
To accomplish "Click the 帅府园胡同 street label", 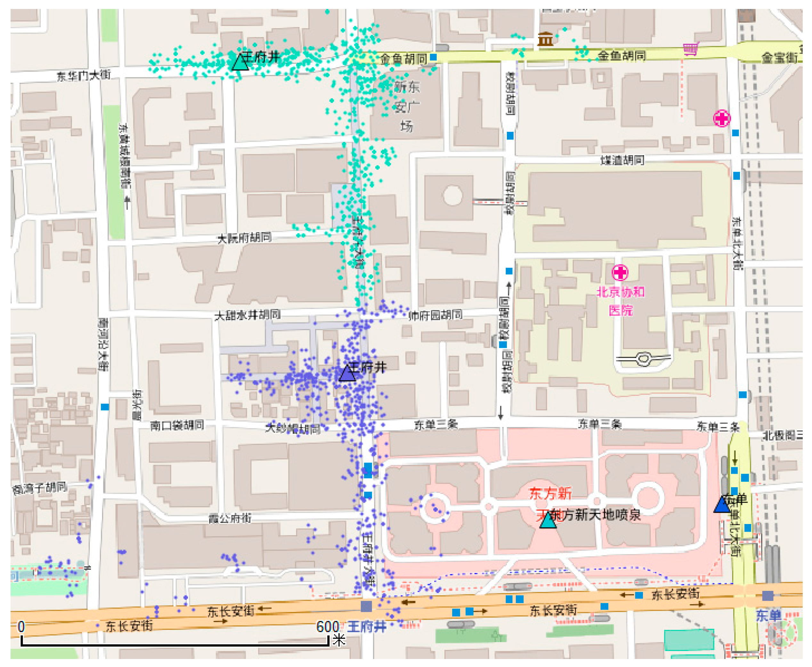I will (x=435, y=315).
